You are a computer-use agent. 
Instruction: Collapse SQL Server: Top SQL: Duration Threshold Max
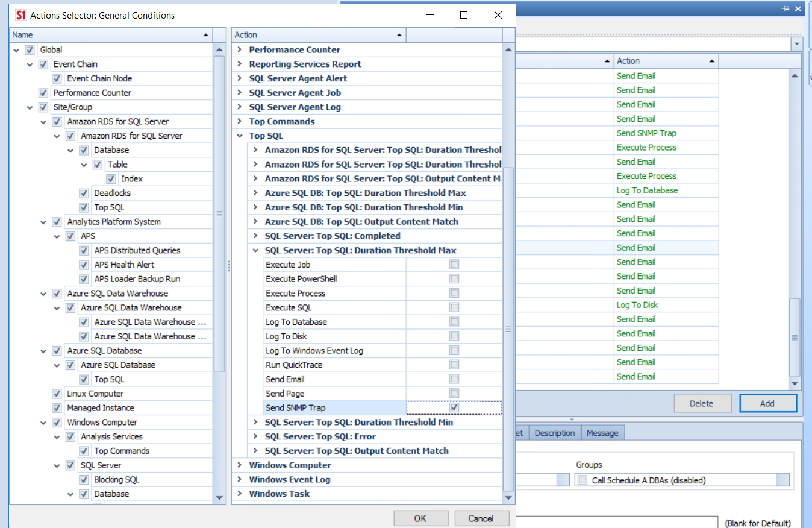tap(256, 251)
